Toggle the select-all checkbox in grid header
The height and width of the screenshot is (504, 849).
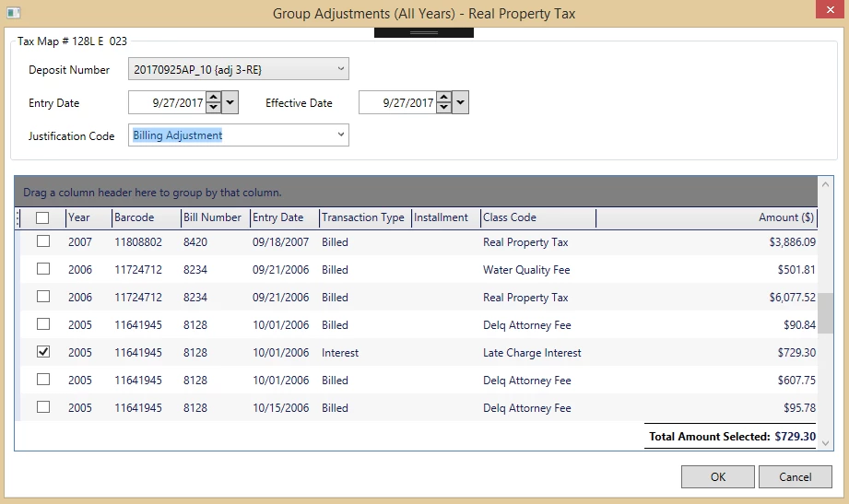click(x=42, y=218)
